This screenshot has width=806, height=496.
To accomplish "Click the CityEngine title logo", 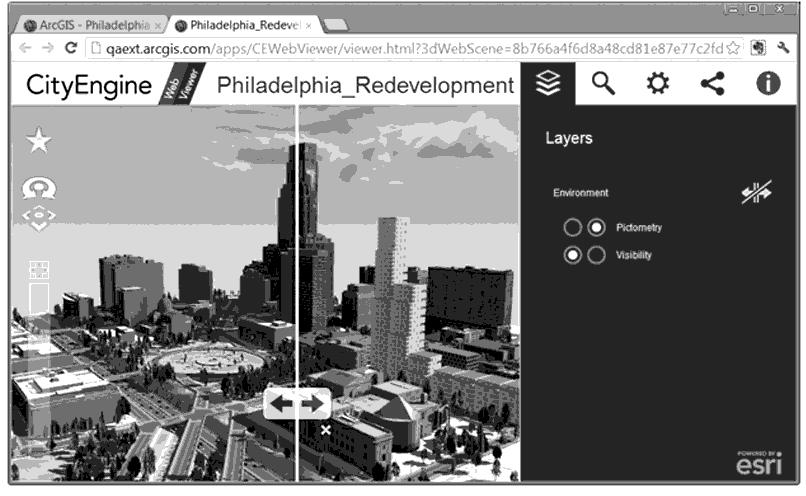I will [x=89, y=85].
